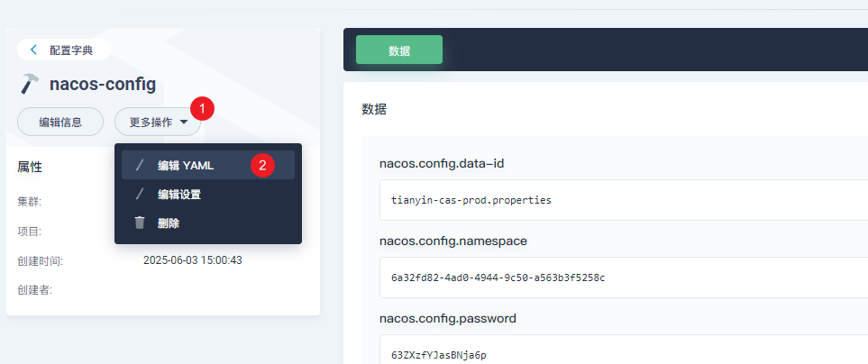Click the nacos-config title text

coord(103,85)
